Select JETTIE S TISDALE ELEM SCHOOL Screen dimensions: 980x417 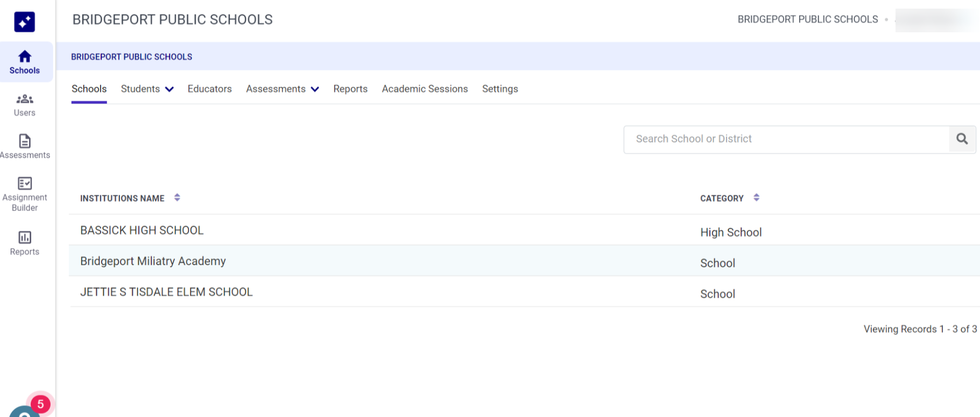coord(166,292)
